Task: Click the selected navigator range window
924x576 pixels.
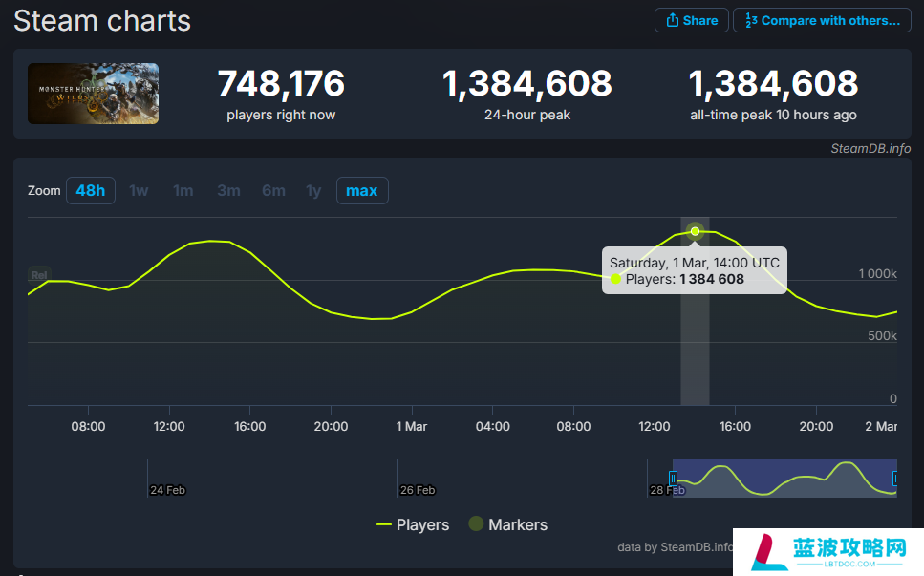Action: (x=784, y=479)
